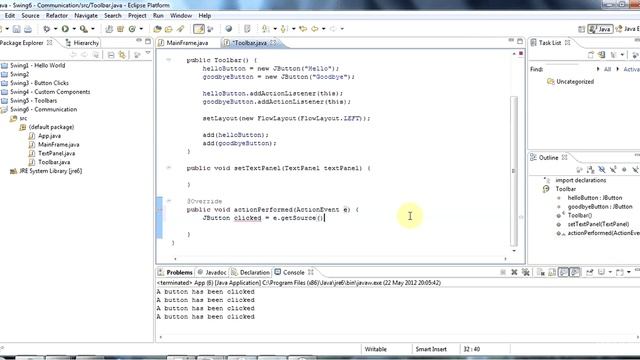Click the green Run button icon

pyautogui.click(x=65, y=29)
